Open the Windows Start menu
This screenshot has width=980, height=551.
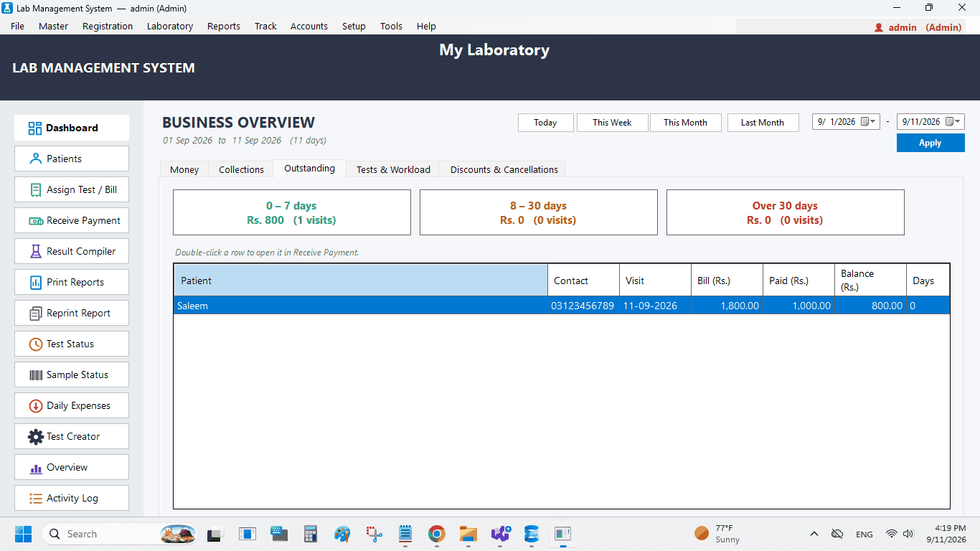point(23,534)
